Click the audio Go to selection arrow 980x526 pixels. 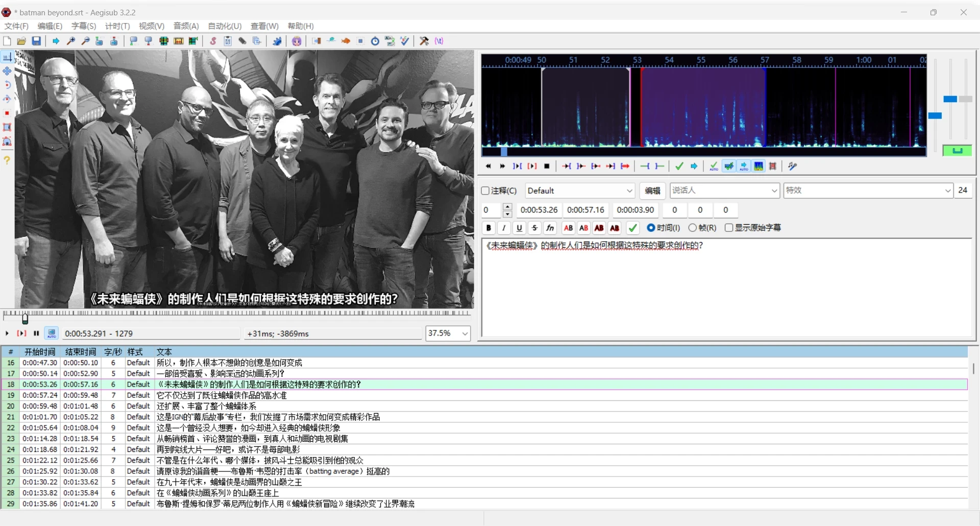pos(694,166)
